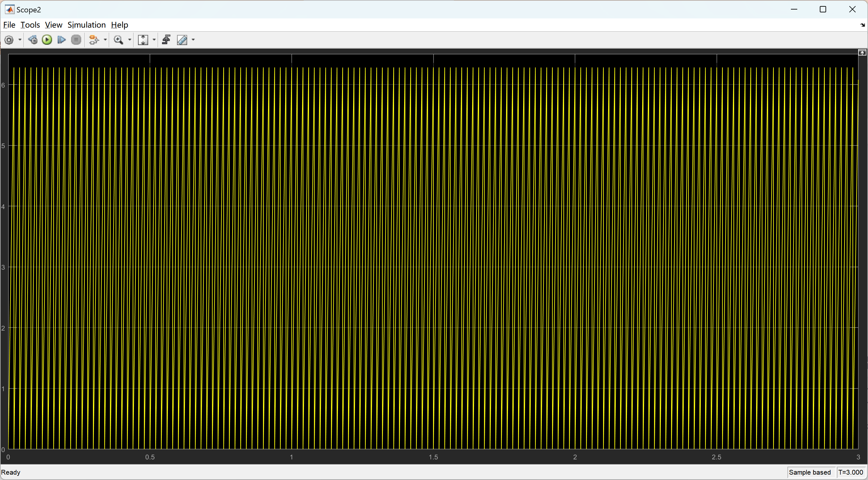Click the 1.5 x-axis tick label

click(433, 457)
